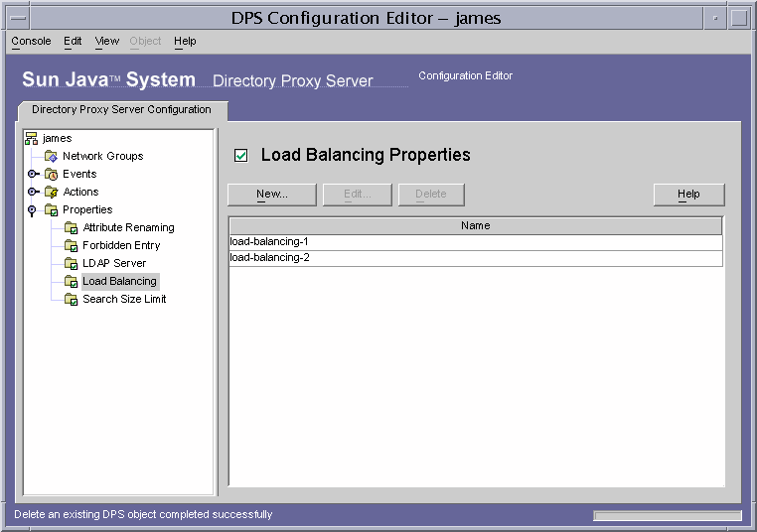Screen dimensions: 757x532
Task: Select the load-balancing-2 row
Action: point(476,257)
